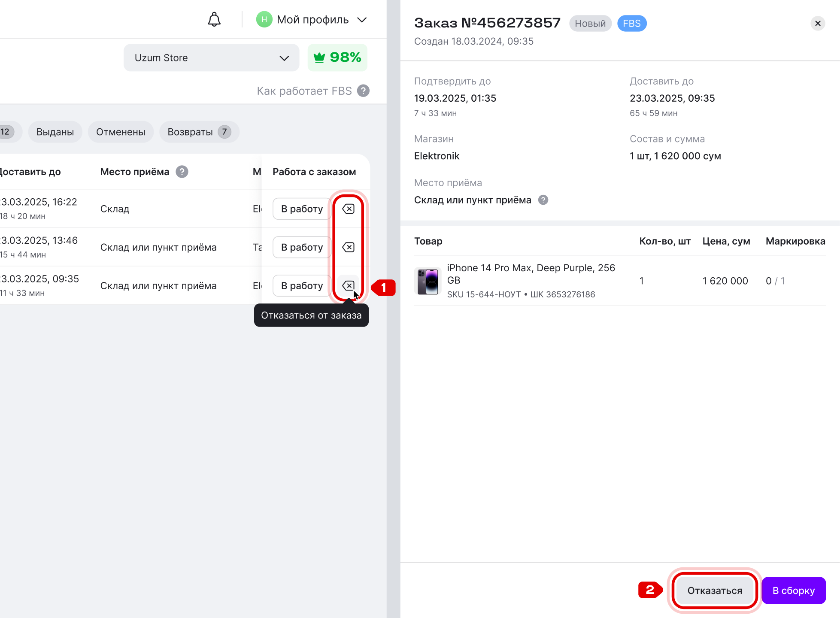
Task: Click the В сборку button
Action: [x=794, y=591]
